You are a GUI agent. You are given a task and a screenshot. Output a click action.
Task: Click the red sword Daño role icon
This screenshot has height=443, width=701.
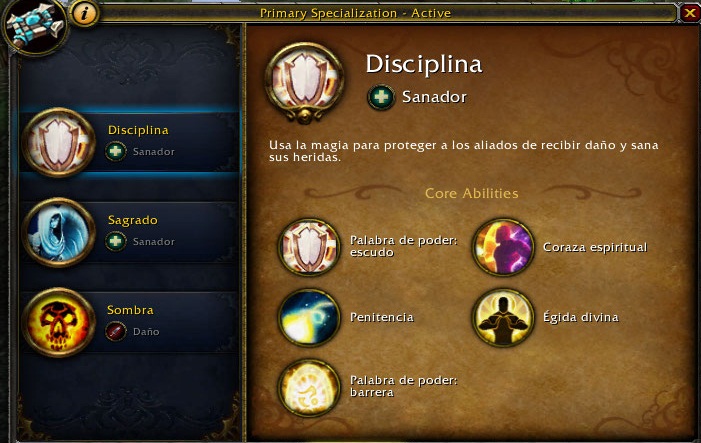116,332
